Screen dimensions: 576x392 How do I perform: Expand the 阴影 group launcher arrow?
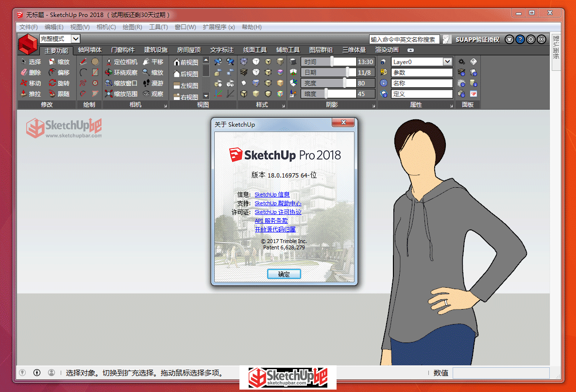coord(373,106)
